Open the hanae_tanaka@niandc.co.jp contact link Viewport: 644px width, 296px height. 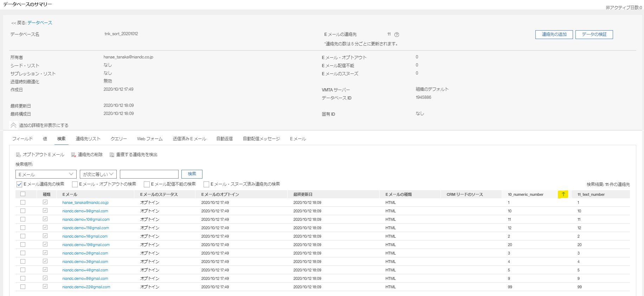(85, 202)
